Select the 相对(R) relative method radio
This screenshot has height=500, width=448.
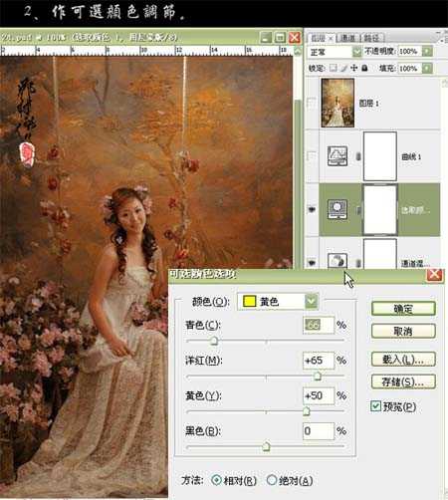click(216, 480)
